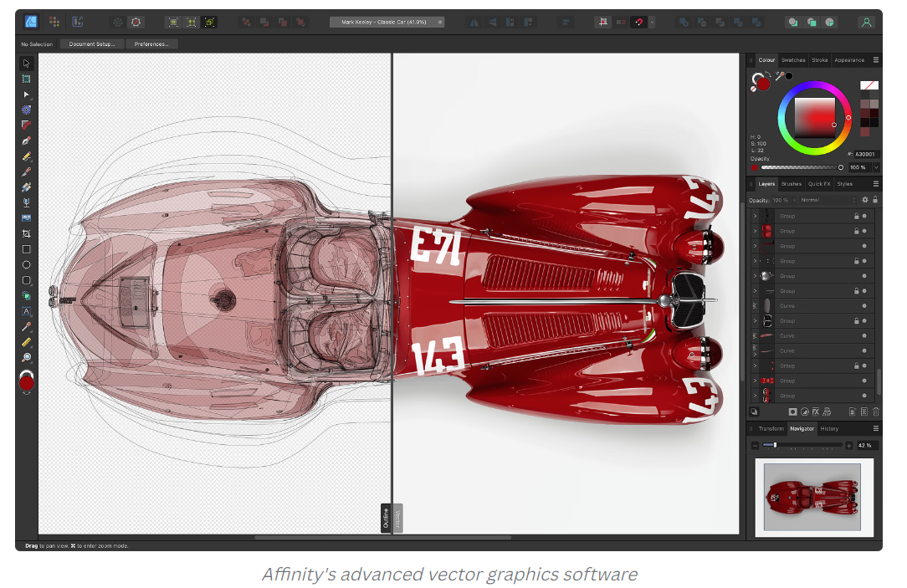Screen dimensions: 907x588
Task: Choose the Crop tool
Action: [x=27, y=233]
